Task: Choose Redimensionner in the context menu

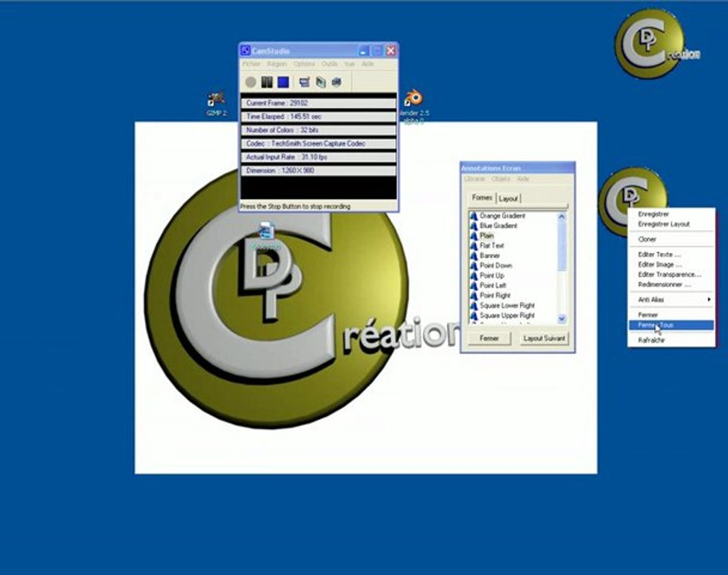Action: (671, 285)
